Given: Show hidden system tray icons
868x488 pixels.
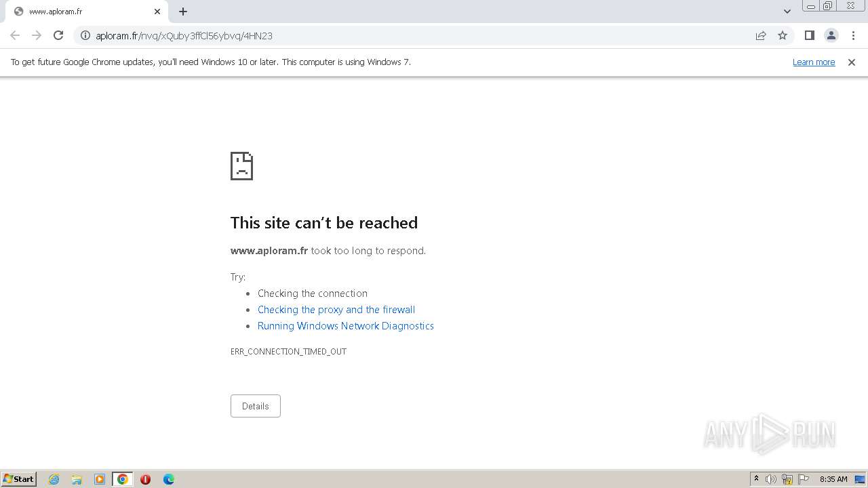Looking at the screenshot, I should tap(756, 479).
